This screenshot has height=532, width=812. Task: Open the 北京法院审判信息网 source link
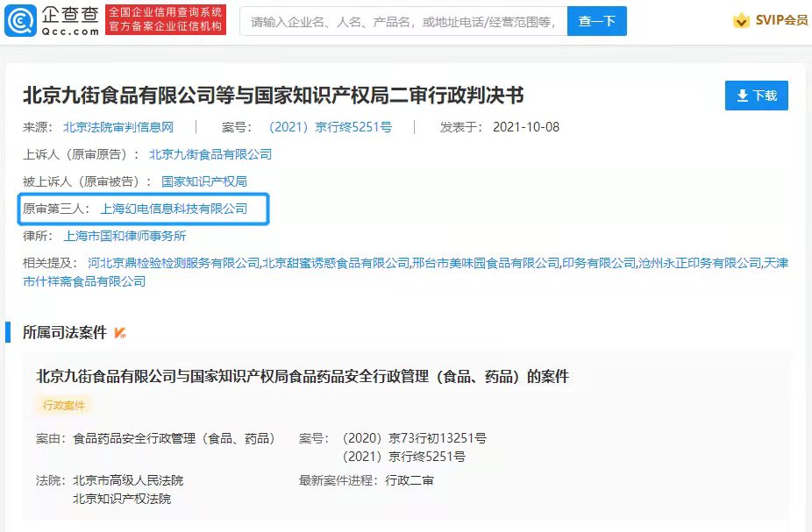pyautogui.click(x=118, y=127)
